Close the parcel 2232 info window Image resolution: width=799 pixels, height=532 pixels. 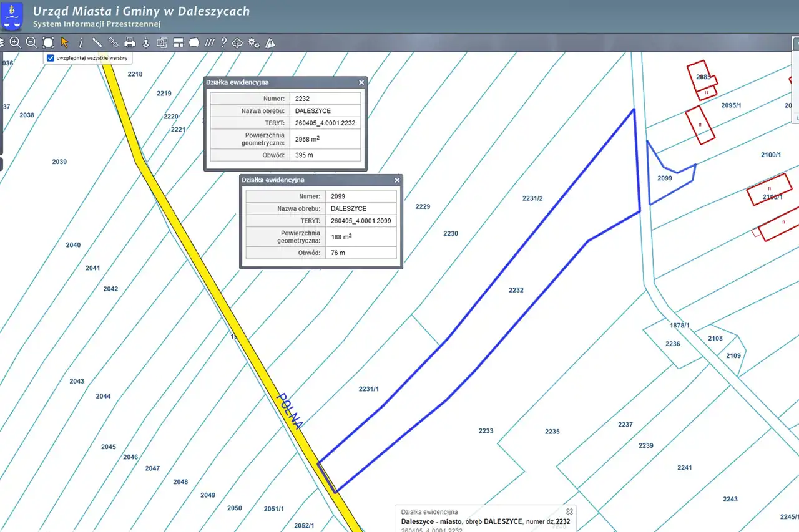(x=361, y=82)
